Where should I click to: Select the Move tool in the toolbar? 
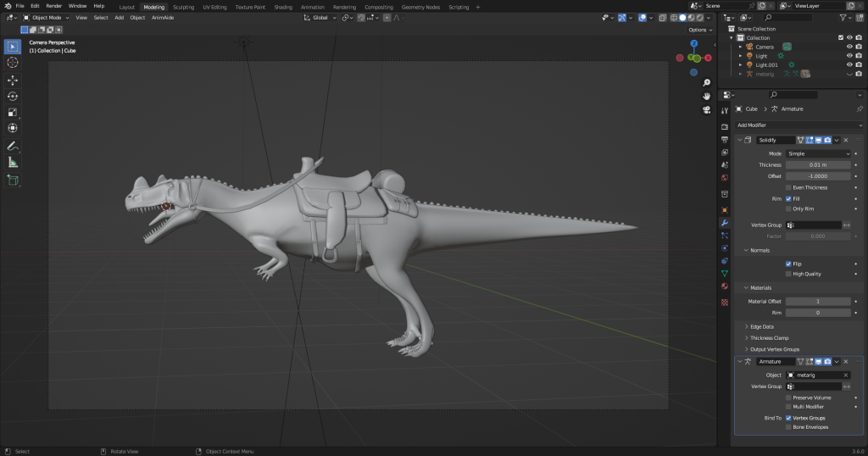13,80
